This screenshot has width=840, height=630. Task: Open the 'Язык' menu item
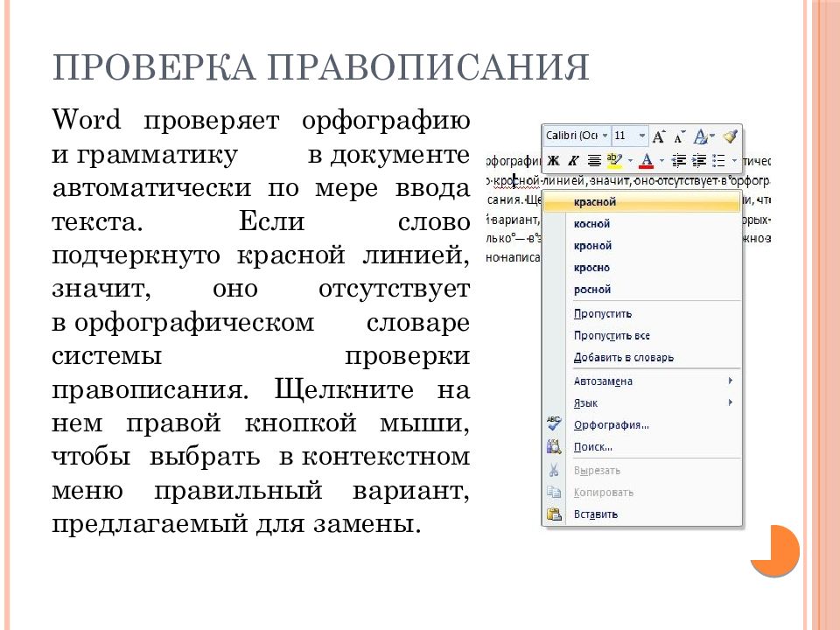tap(641, 403)
